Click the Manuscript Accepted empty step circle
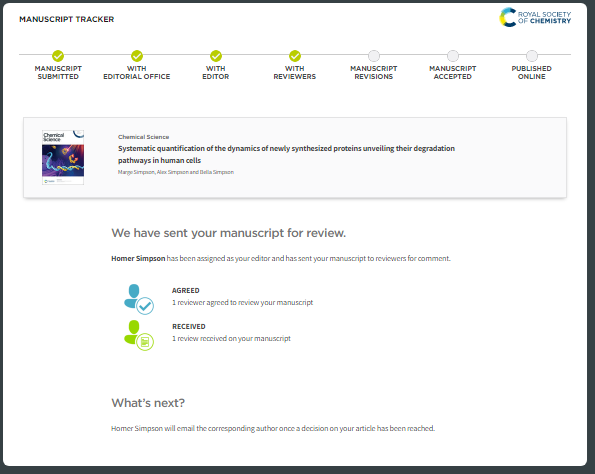 click(453, 56)
